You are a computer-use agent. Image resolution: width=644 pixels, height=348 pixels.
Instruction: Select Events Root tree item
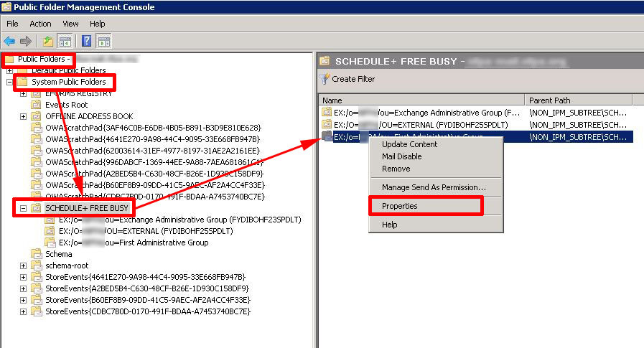tap(66, 105)
